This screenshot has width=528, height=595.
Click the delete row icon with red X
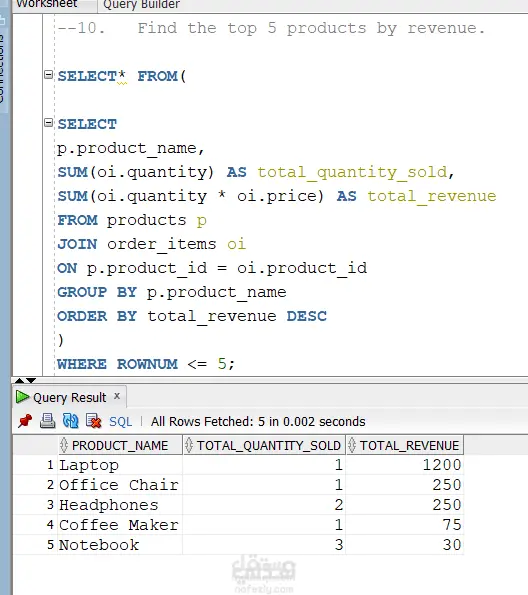93,421
